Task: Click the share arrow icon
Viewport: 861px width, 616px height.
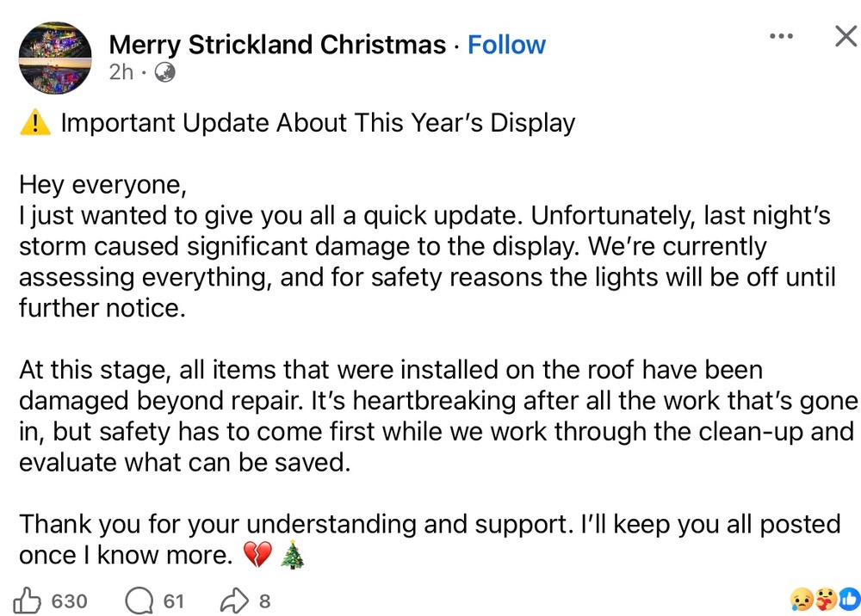Action: pyautogui.click(x=234, y=601)
